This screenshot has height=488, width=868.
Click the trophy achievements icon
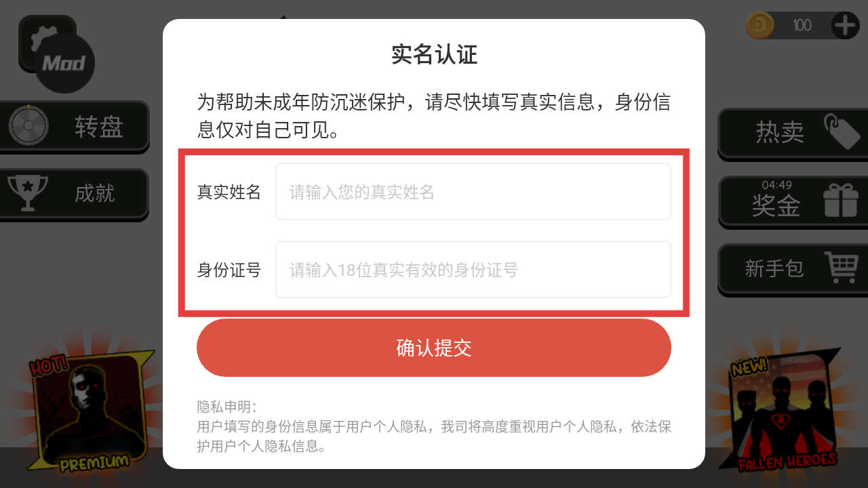28,193
